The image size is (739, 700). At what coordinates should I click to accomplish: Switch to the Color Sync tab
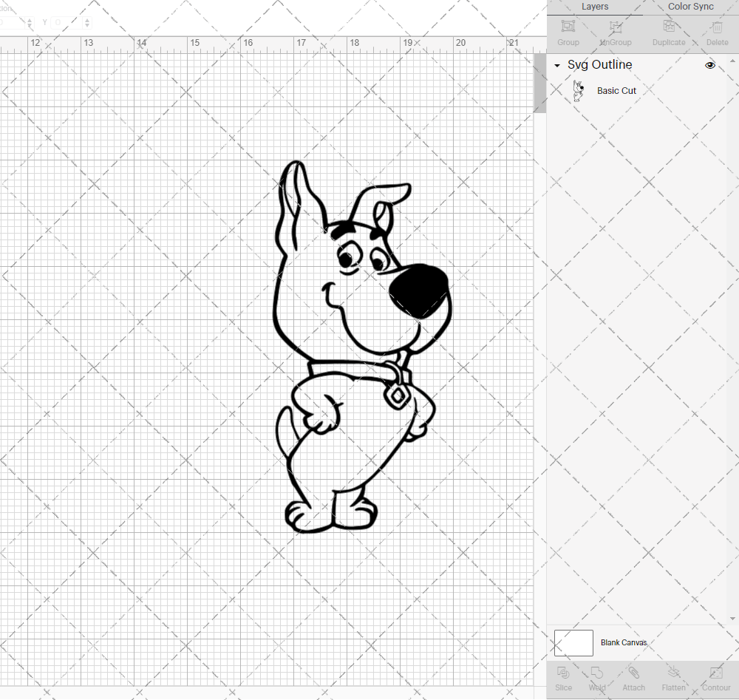[690, 7]
